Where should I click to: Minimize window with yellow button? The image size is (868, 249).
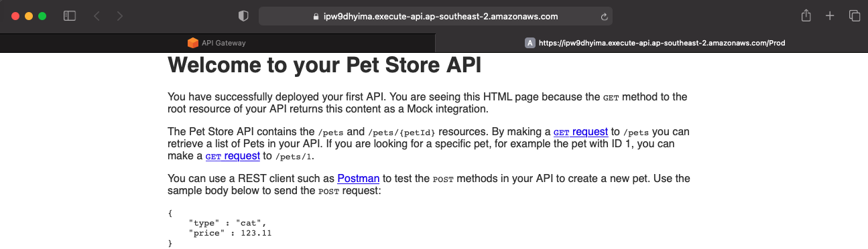28,16
